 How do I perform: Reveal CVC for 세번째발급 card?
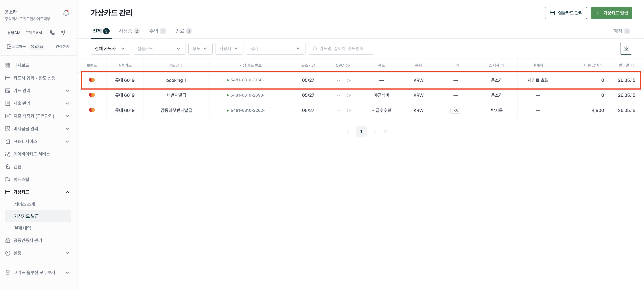tap(349, 95)
